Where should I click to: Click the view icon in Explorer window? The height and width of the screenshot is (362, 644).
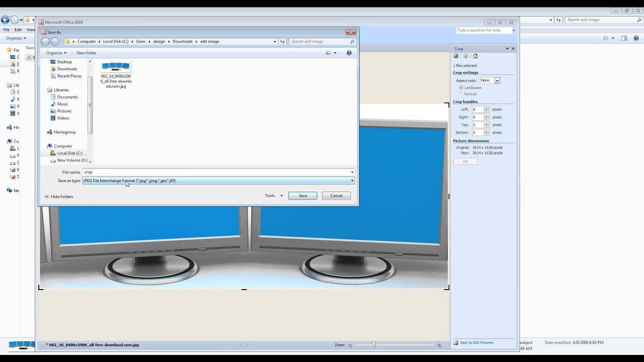coord(606,38)
